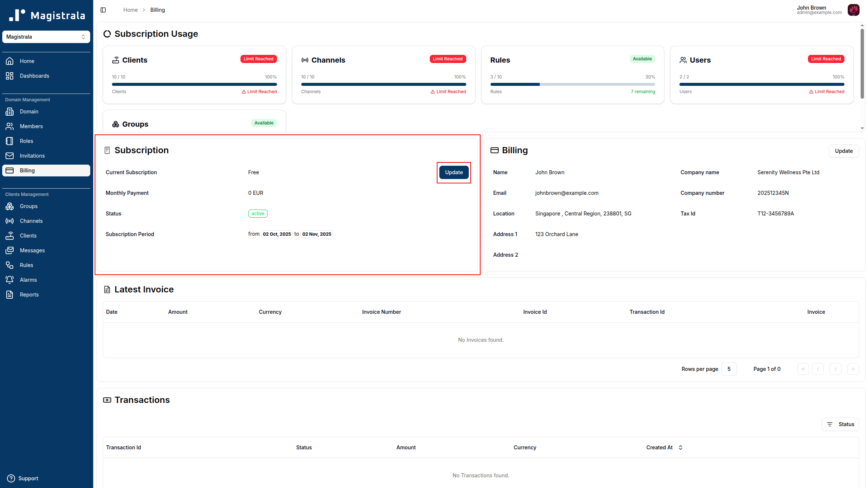Navigate to Home via the breadcrumb
This screenshot has width=868, height=488.
pyautogui.click(x=130, y=10)
